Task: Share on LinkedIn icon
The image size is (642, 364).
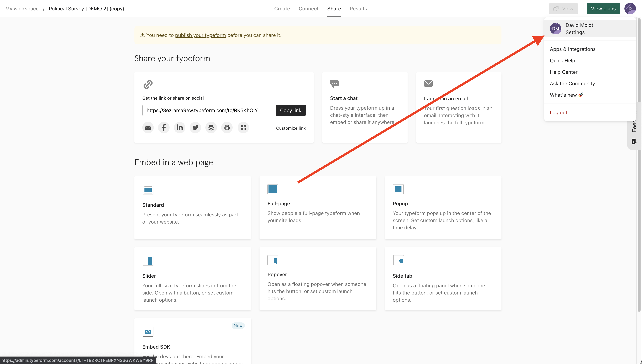Action: pos(179,128)
